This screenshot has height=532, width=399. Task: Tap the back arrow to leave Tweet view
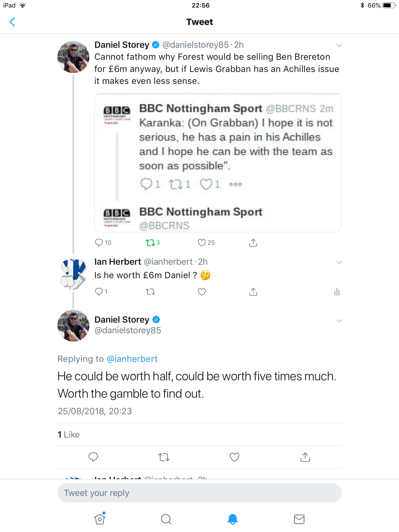[x=12, y=22]
